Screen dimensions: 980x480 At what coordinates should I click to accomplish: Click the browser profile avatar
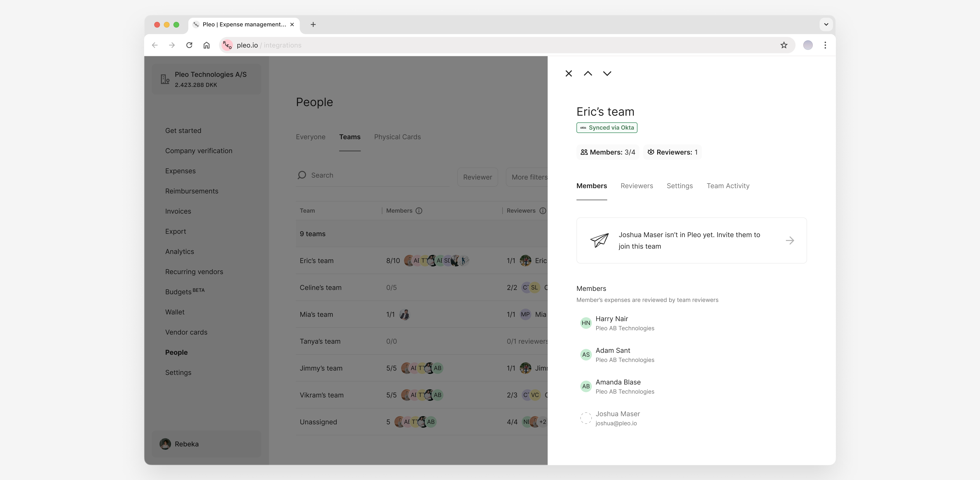pyautogui.click(x=808, y=45)
